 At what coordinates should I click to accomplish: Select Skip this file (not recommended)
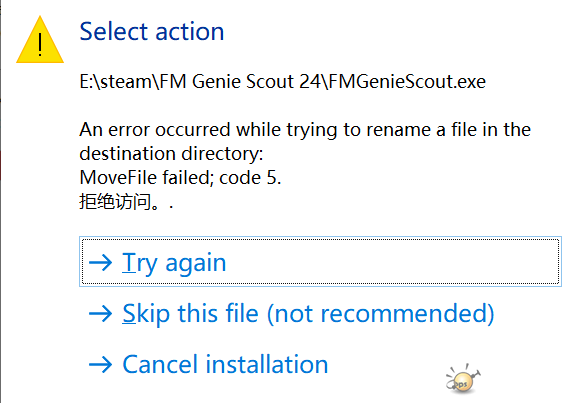point(292,313)
